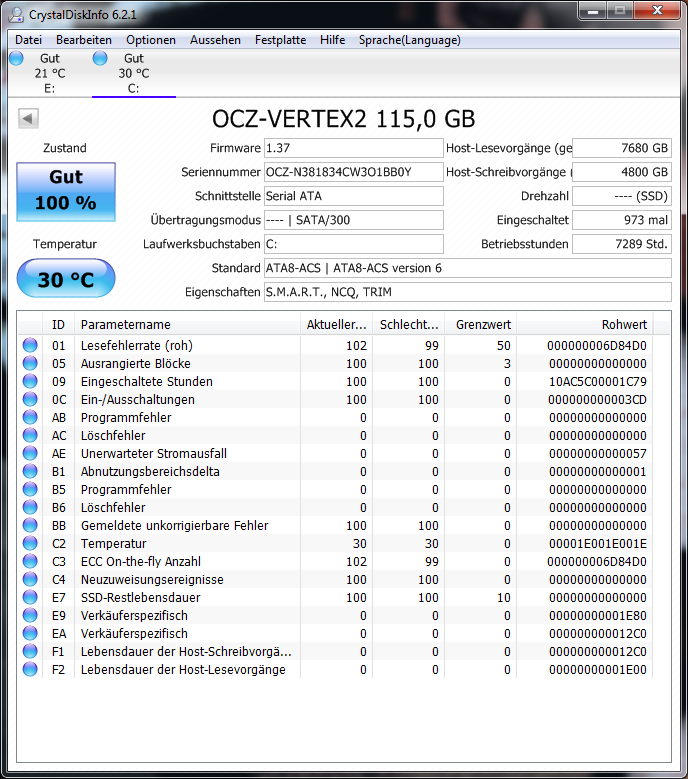
Task: Click the Eigenschaften field S.M.A.R.T., NCQ, TRIM
Action: (467, 292)
